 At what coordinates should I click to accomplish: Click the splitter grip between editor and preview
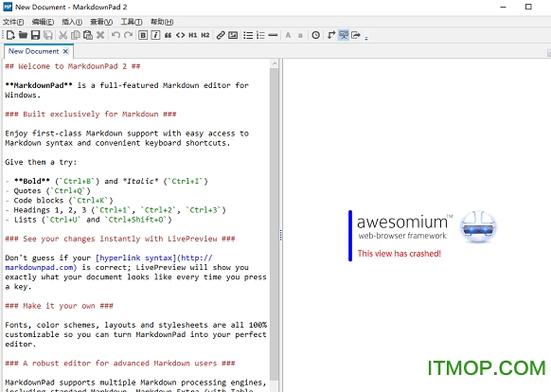pyautogui.click(x=281, y=235)
